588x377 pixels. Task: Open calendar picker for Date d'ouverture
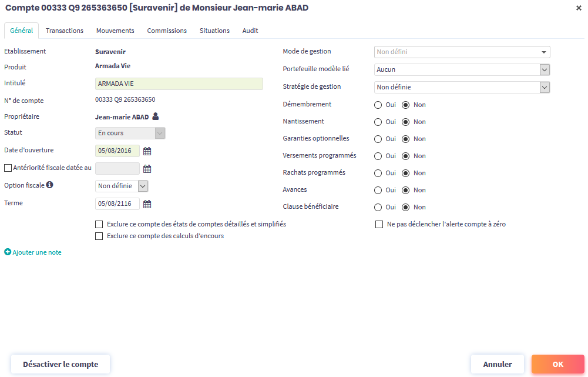147,151
